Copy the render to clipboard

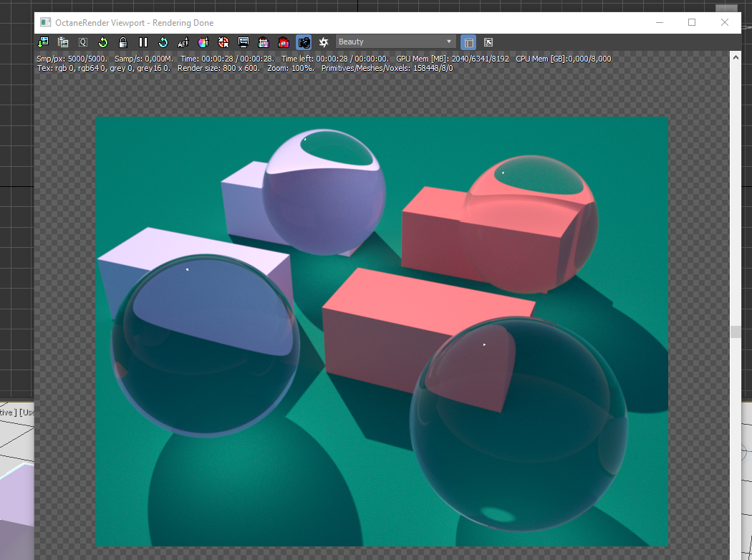[x=63, y=42]
